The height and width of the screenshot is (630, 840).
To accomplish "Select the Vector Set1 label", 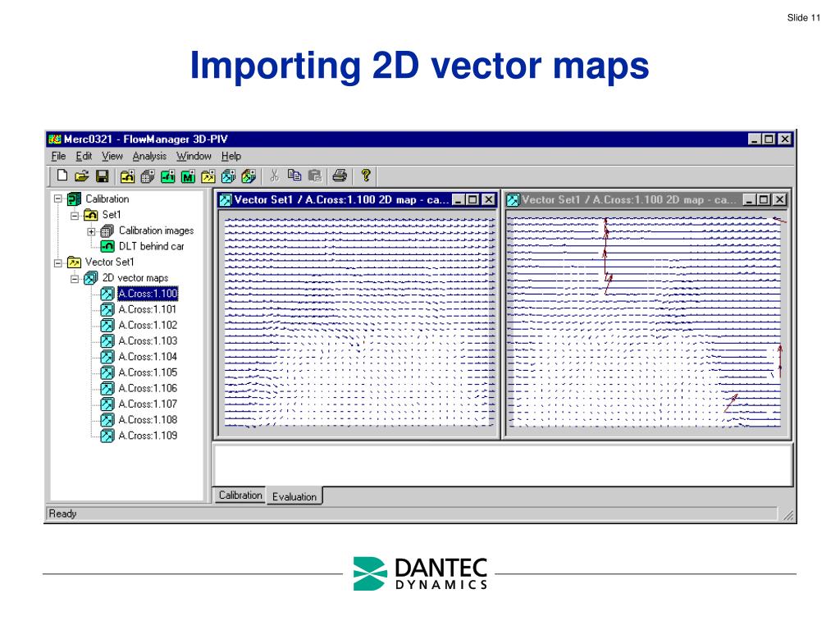I will point(110,262).
